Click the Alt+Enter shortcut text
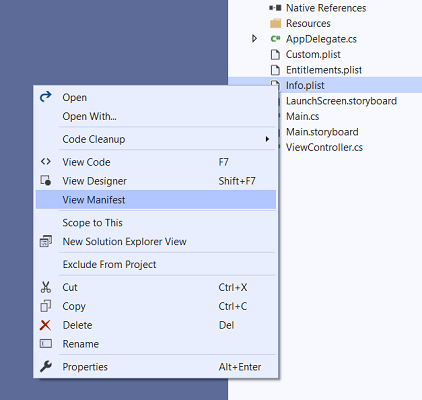The image size is (422, 400). click(x=240, y=367)
